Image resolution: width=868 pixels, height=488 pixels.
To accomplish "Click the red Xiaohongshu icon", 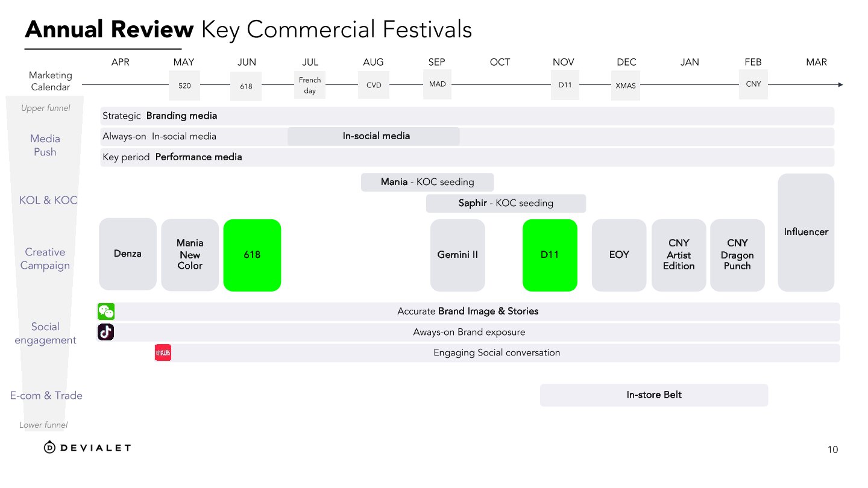I will (x=163, y=352).
